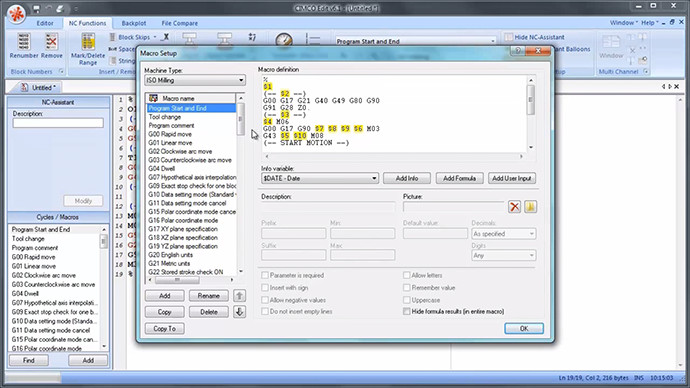Click the Macro name column header icon
The image size is (690, 388).
tap(153, 98)
